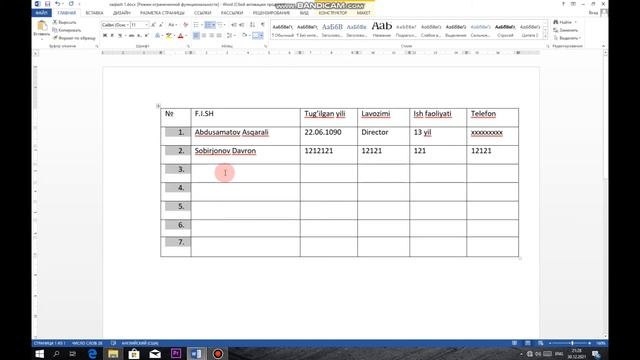The width and height of the screenshot is (640, 360).
Task: Expand the styles gallery more arrow
Action: [545, 37]
